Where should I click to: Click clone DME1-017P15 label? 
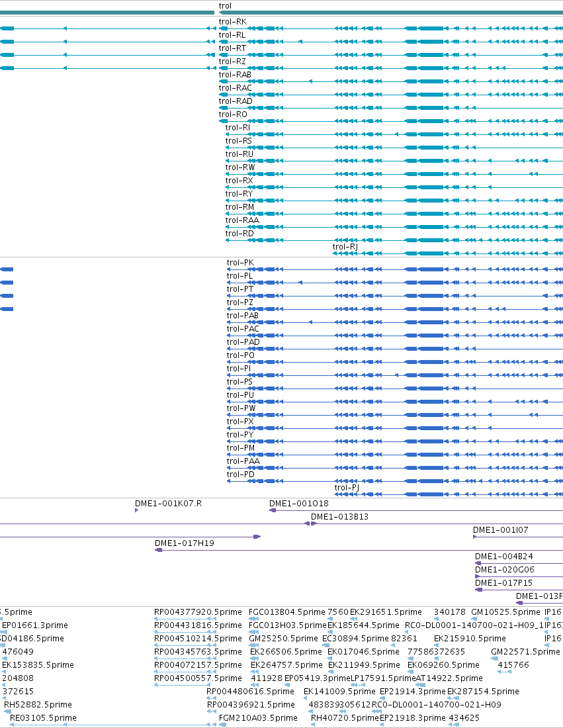tap(504, 583)
